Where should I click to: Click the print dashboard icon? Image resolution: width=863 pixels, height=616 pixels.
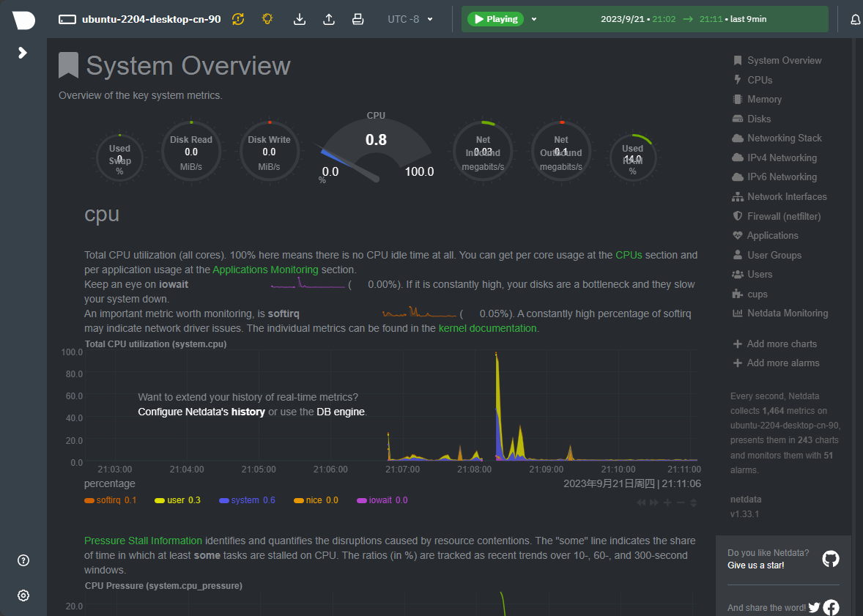(x=358, y=19)
